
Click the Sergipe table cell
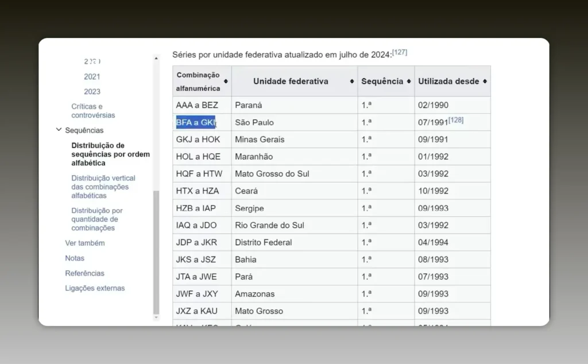(295, 208)
